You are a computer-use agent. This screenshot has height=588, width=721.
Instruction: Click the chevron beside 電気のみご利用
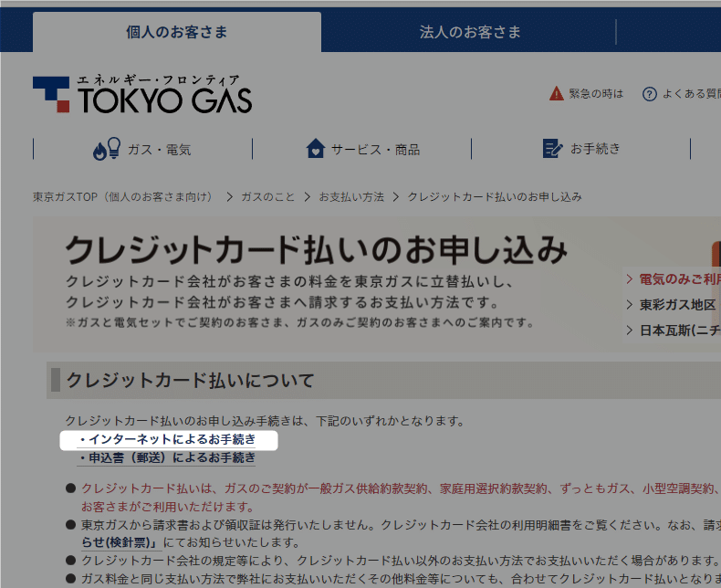pyautogui.click(x=630, y=278)
